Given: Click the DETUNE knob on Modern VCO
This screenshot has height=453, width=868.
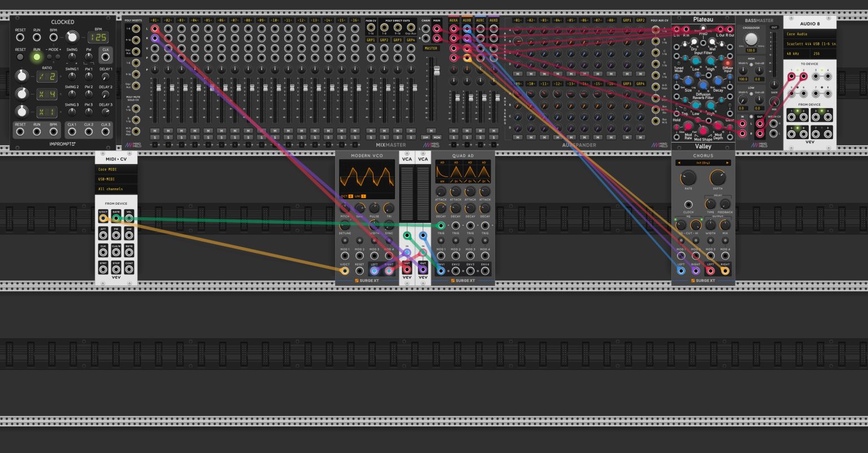Looking at the screenshot, I should point(345,225).
